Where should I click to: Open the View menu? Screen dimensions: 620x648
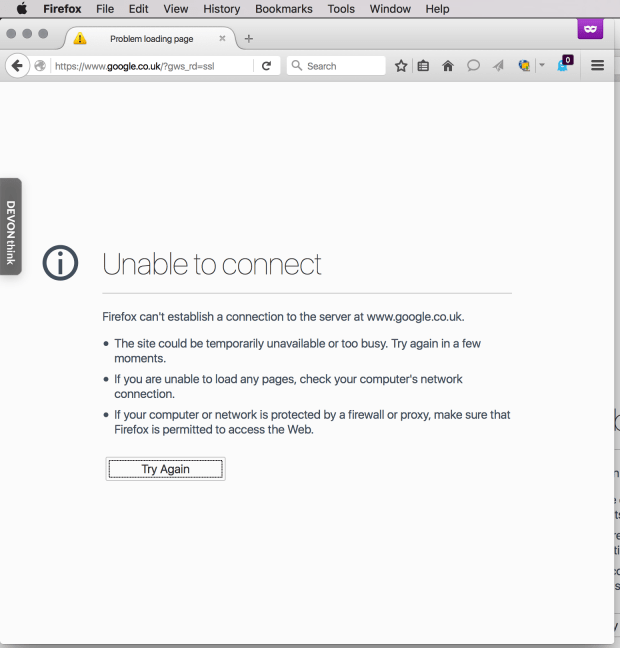[176, 9]
